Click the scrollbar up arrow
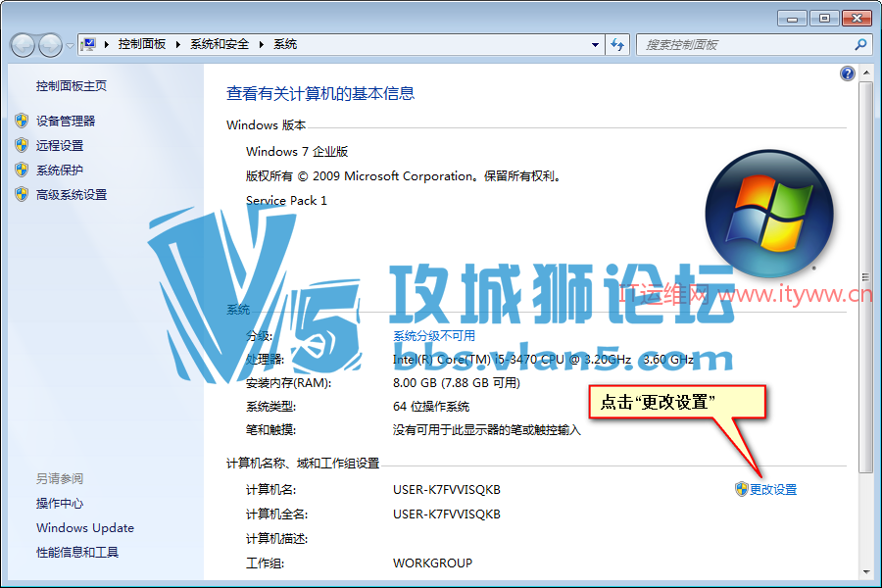 (x=866, y=73)
